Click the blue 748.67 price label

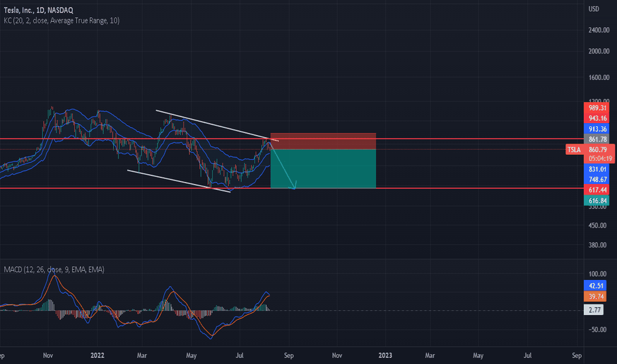tap(596, 179)
